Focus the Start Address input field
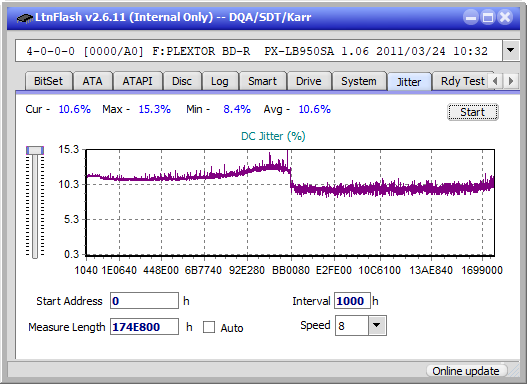 (x=145, y=301)
